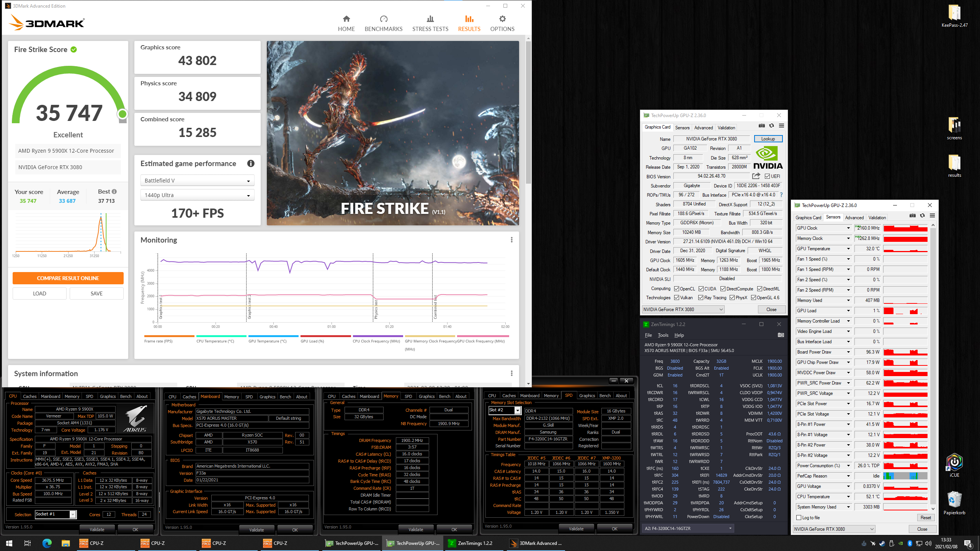The height and width of the screenshot is (551, 980).
Task: Click the Reset button in GPU-Z Sensors
Action: (926, 518)
